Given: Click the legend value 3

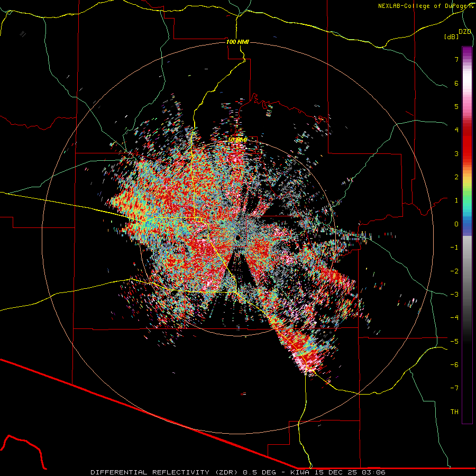Looking at the screenshot, I should click(x=456, y=153).
